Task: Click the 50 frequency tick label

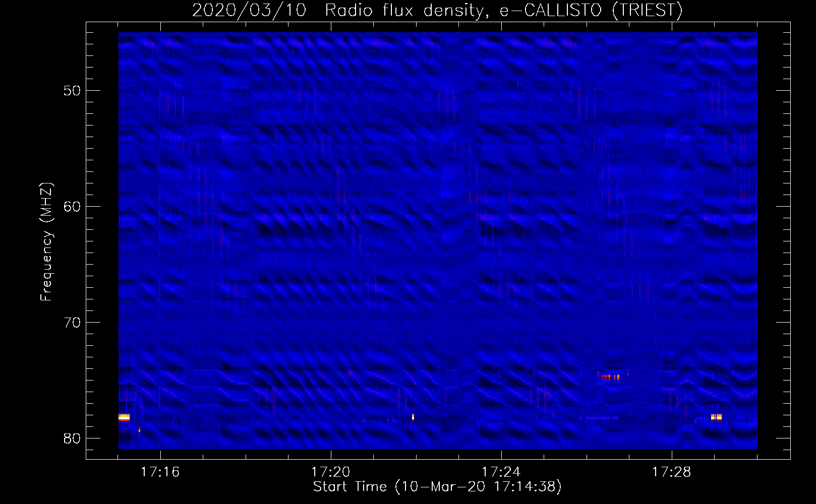Action: [x=72, y=91]
